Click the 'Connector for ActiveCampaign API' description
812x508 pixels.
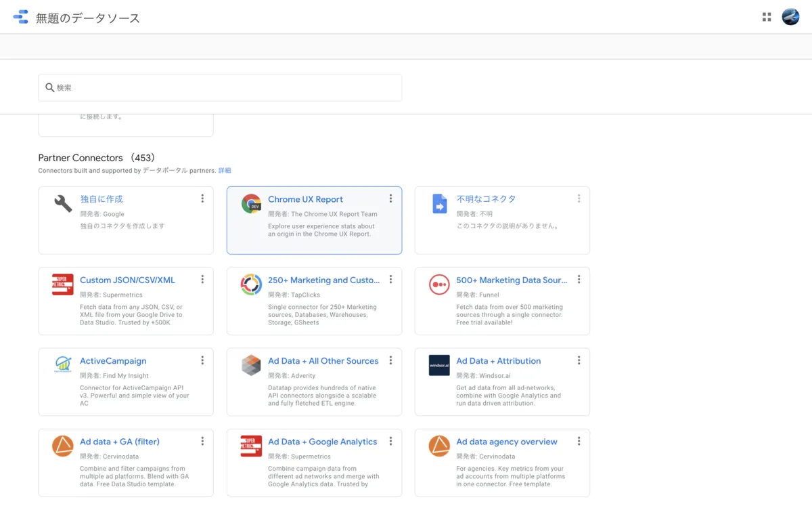coord(135,396)
